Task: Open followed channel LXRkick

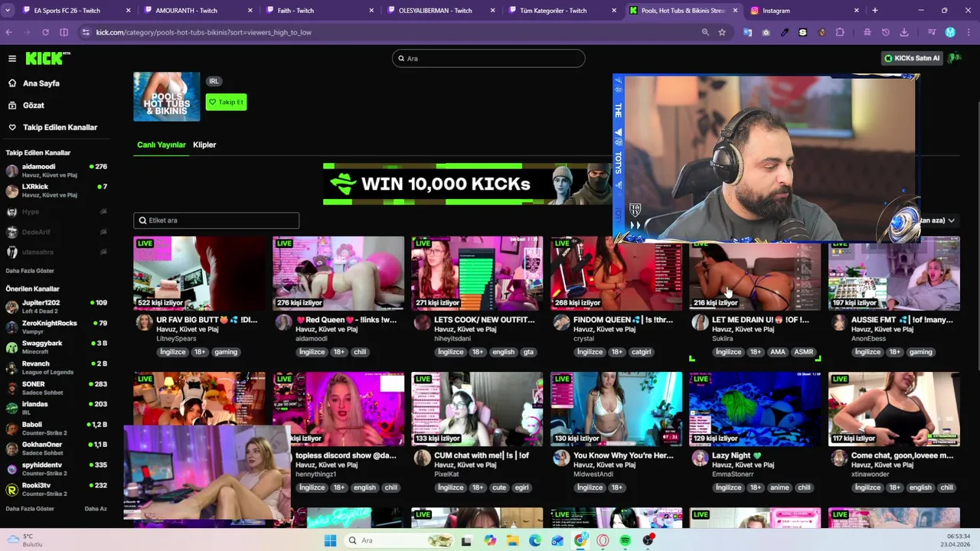Action: click(x=55, y=190)
